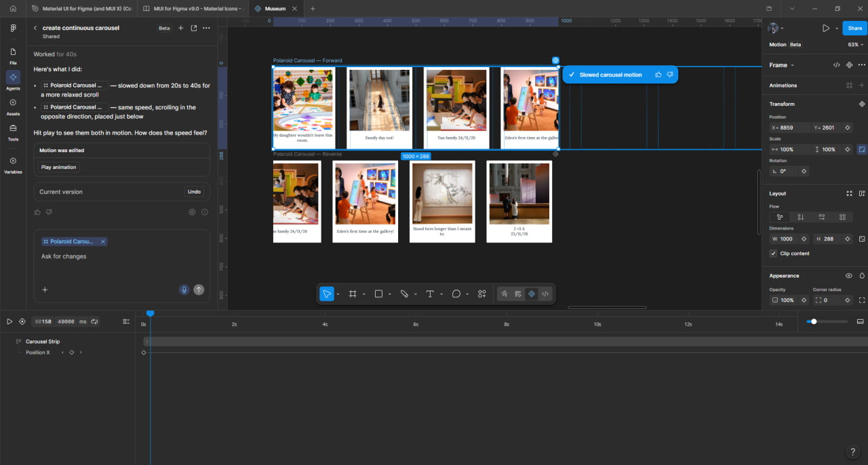Toggle loop playback in timeline
Screen dimensions: 868x465
(95, 322)
